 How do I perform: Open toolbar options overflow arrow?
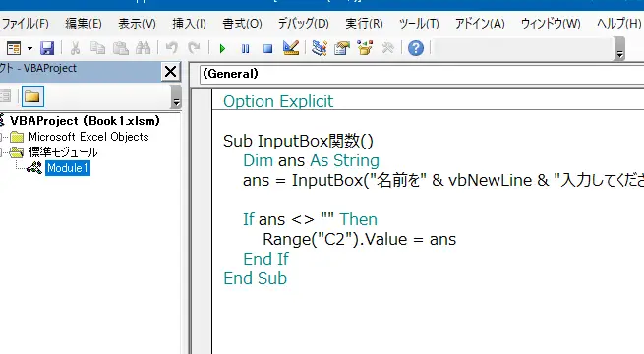pos(619,49)
